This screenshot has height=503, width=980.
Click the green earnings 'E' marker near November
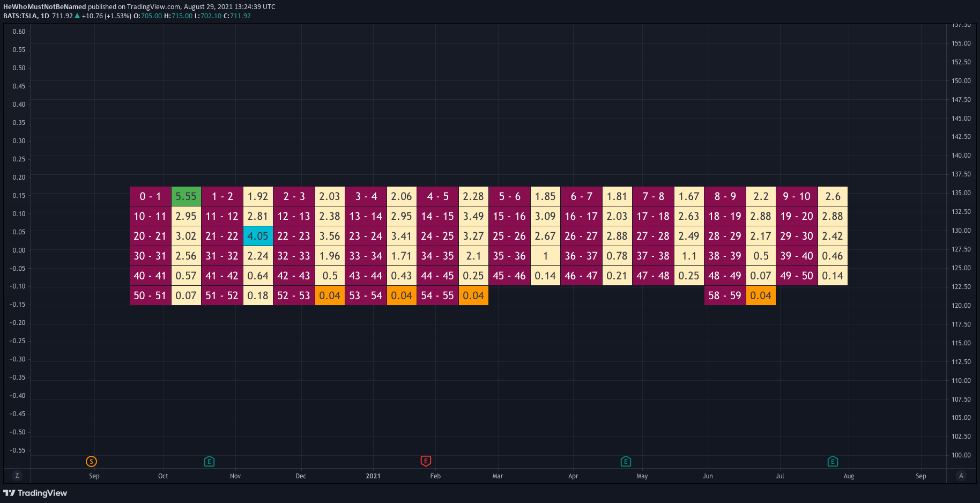click(210, 461)
